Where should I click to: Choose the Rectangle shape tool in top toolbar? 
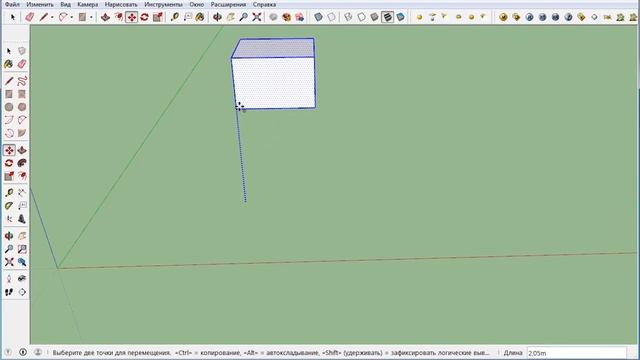click(x=82, y=17)
